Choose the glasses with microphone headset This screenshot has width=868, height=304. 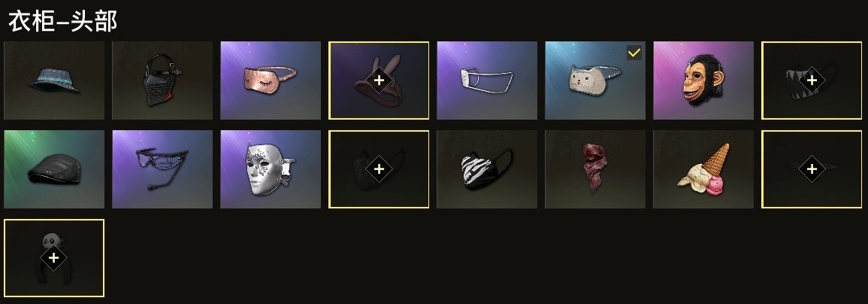pyautogui.click(x=162, y=169)
